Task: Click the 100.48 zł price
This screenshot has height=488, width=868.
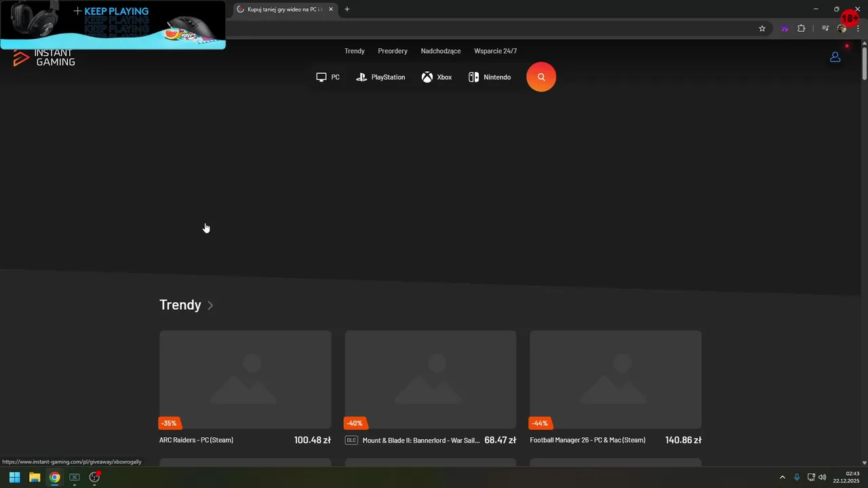Action: click(313, 440)
